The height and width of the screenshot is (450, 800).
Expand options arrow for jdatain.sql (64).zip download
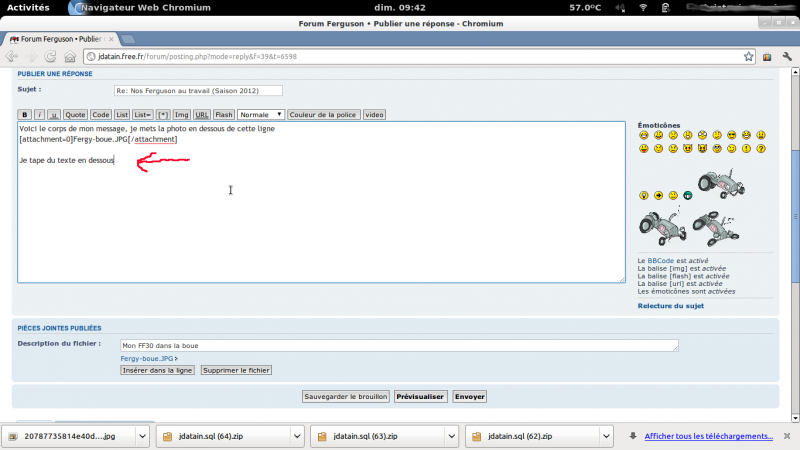(x=296, y=436)
